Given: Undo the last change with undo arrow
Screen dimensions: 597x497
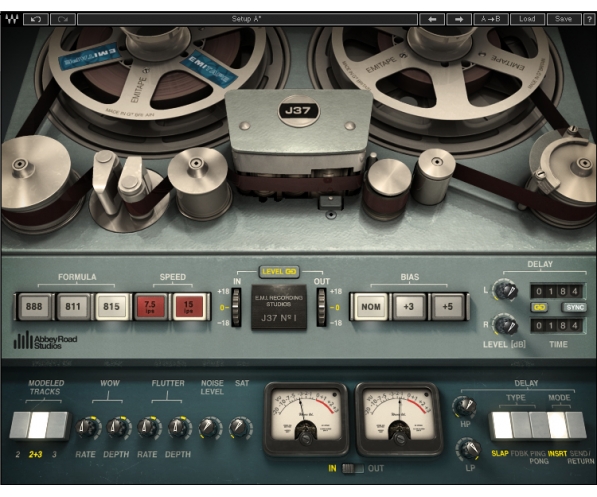Looking at the screenshot, I should click(x=36, y=19).
